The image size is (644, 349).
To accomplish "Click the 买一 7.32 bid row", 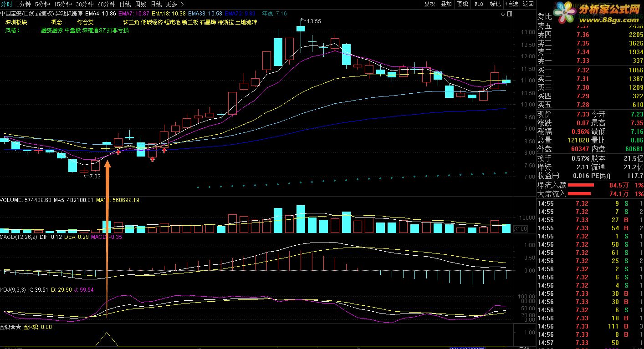I will [590, 70].
